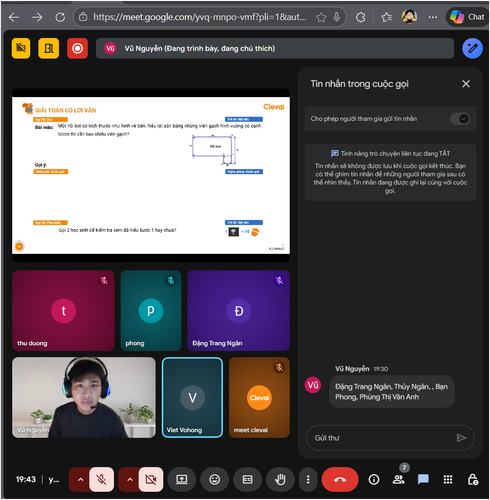
Task: Click muted mic icon on thu duong tile
Action: point(104,281)
